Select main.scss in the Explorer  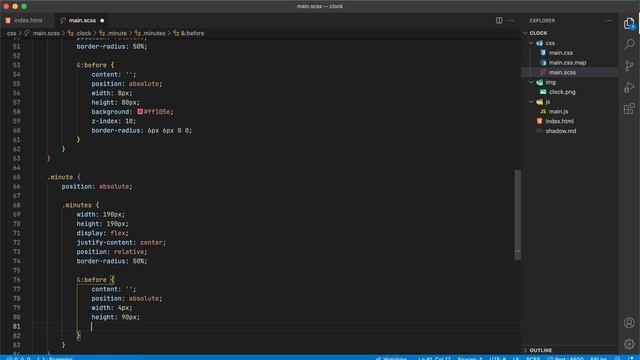click(562, 72)
